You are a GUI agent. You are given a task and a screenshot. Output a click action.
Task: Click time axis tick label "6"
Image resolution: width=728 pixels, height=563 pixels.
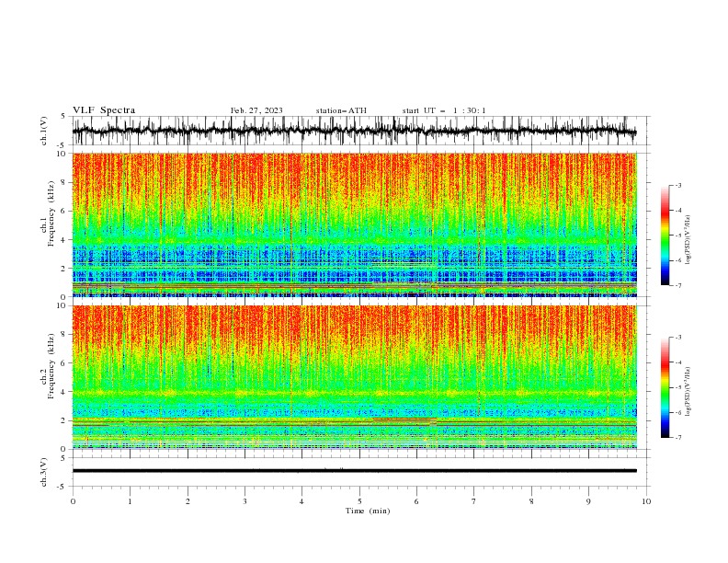pyautogui.click(x=416, y=501)
